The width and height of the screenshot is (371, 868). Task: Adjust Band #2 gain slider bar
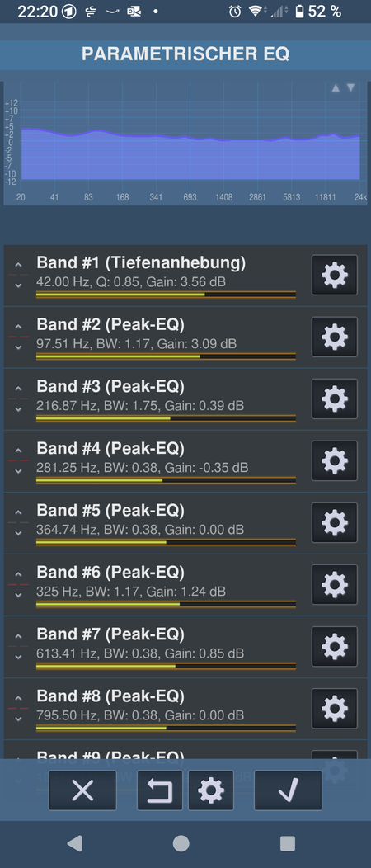pos(166,356)
